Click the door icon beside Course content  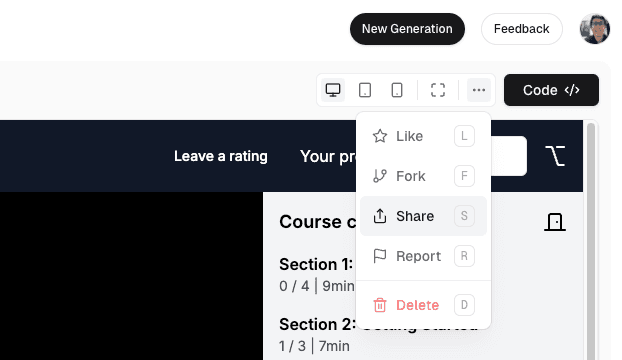pyautogui.click(x=555, y=222)
